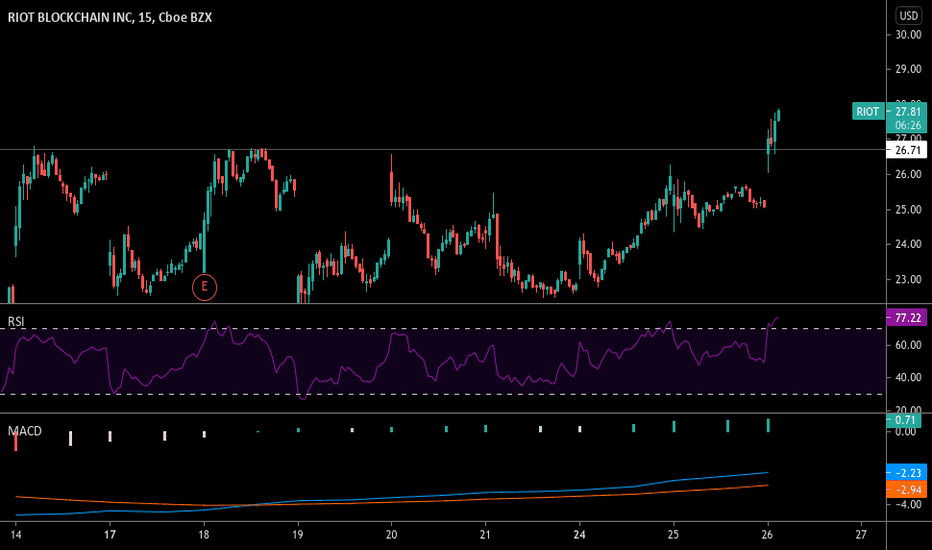Click the MACD indicator label
The width and height of the screenshot is (932, 550).
(x=25, y=431)
